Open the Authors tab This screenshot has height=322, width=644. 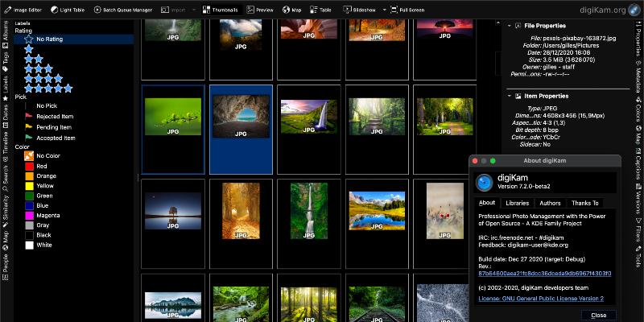coord(550,203)
